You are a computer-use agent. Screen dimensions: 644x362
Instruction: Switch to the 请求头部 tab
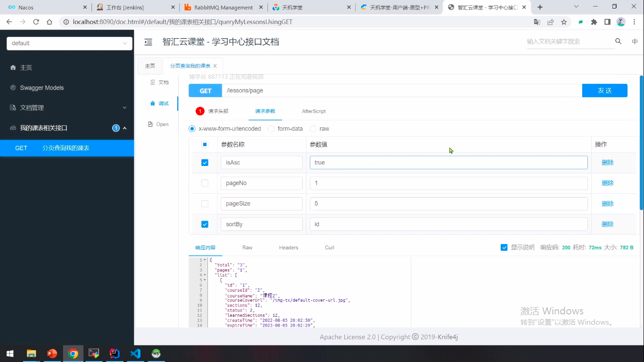[x=218, y=111]
